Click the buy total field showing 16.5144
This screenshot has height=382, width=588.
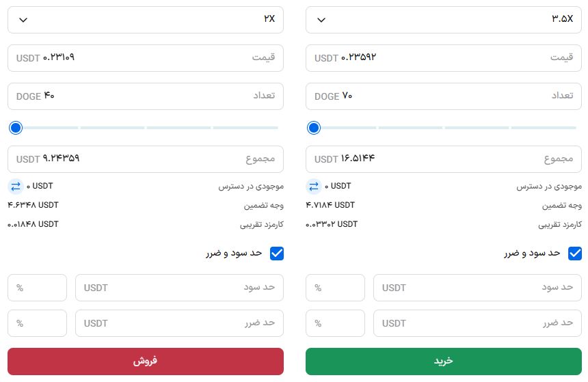[x=444, y=159]
